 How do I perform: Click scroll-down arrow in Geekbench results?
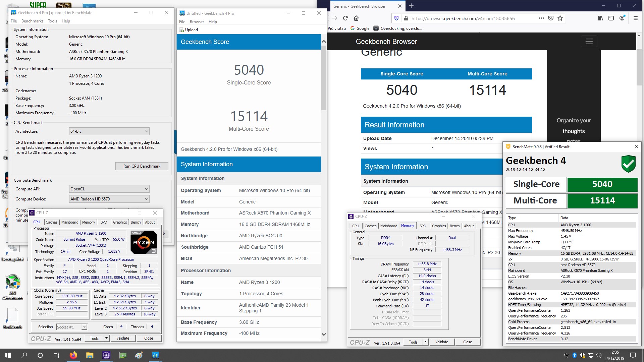click(x=324, y=334)
